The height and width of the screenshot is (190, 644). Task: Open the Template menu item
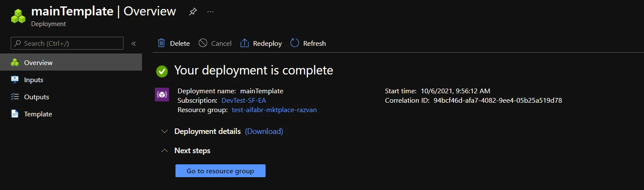[71, 114]
